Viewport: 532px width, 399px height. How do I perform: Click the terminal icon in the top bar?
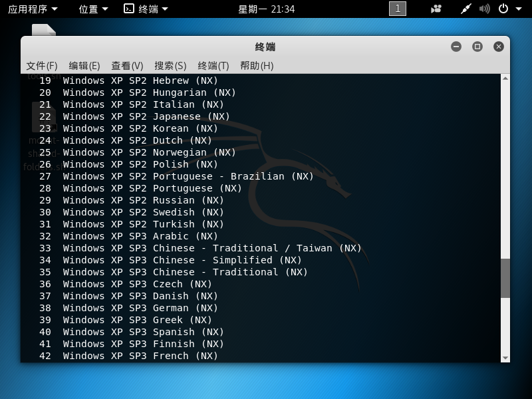click(128, 9)
